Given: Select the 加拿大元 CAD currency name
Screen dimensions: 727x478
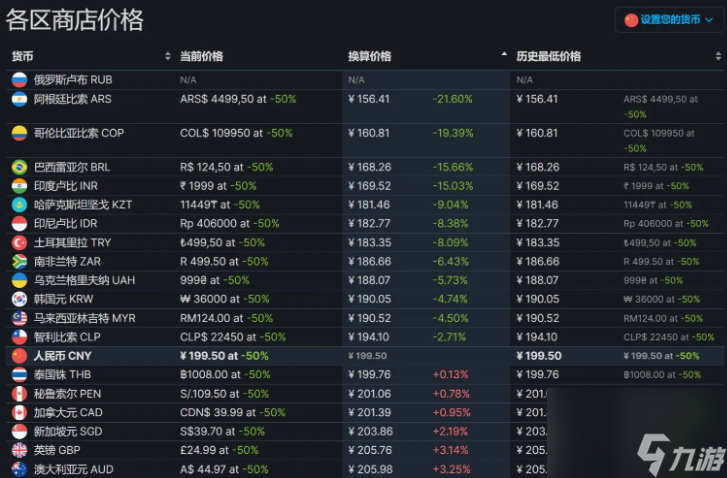Looking at the screenshot, I should tap(68, 413).
